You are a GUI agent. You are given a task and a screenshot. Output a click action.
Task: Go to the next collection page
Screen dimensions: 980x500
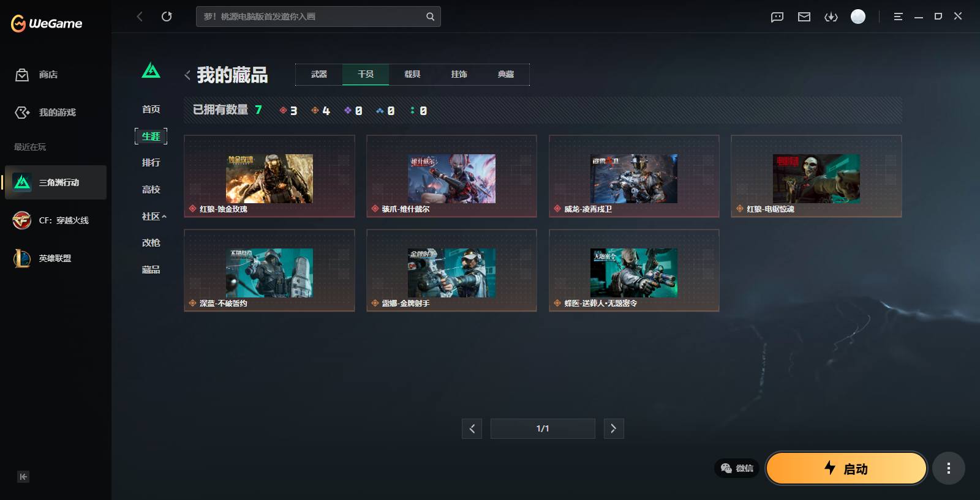coord(614,428)
